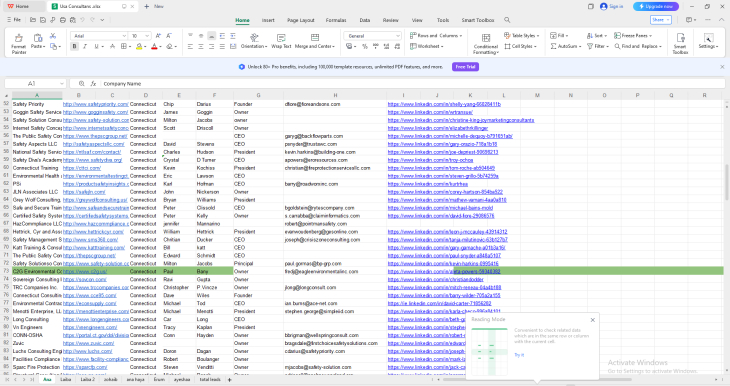Image resolution: width=730 pixels, height=386 pixels.
Task: Click the Increase Font Size icon
Action: pyautogui.click(x=158, y=36)
